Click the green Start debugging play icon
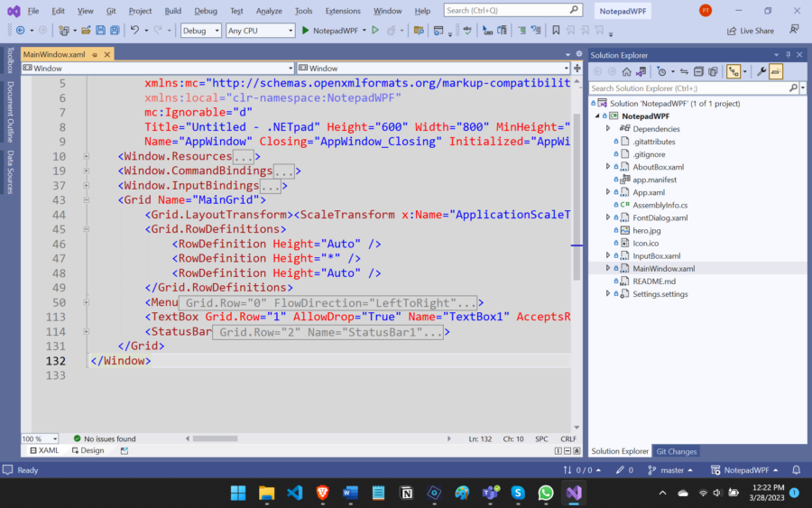Image resolution: width=812 pixels, height=508 pixels. (305, 30)
